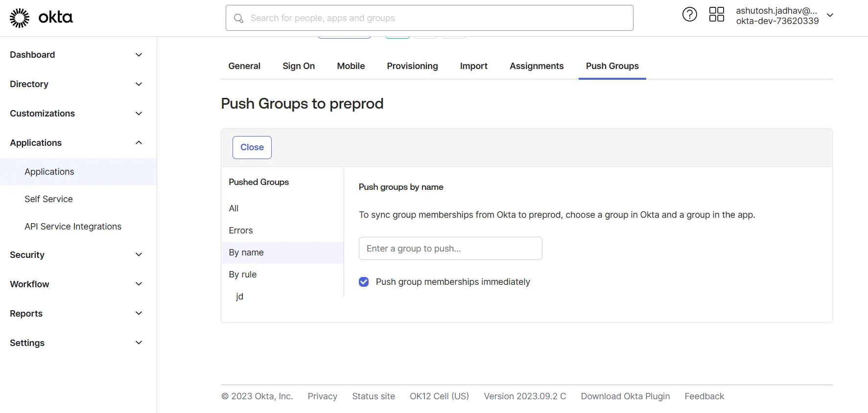Switch to the Provisioning tab

(x=412, y=66)
